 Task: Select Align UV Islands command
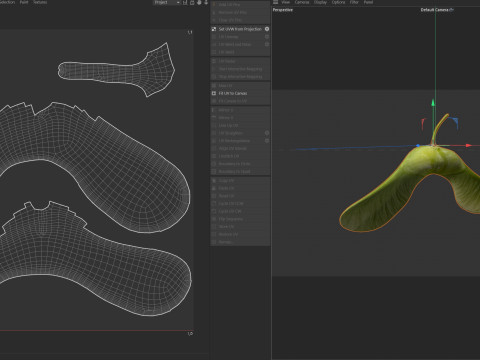[232, 148]
